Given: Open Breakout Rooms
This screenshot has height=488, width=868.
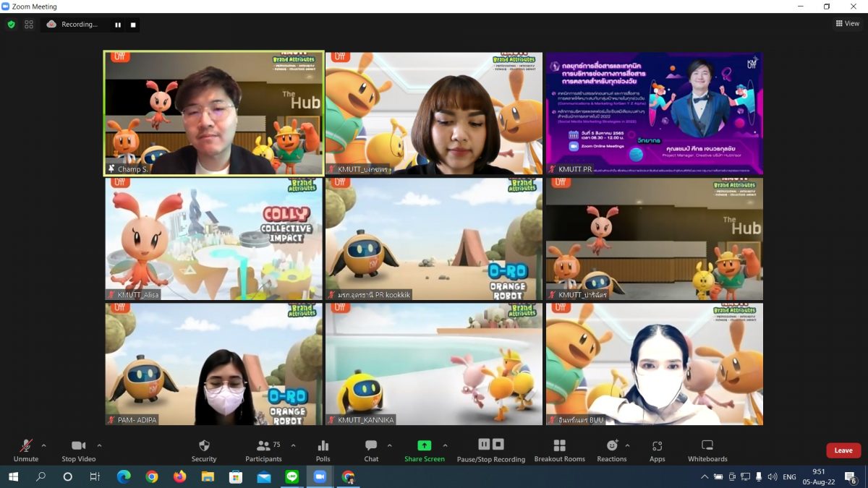Looking at the screenshot, I should (559, 450).
